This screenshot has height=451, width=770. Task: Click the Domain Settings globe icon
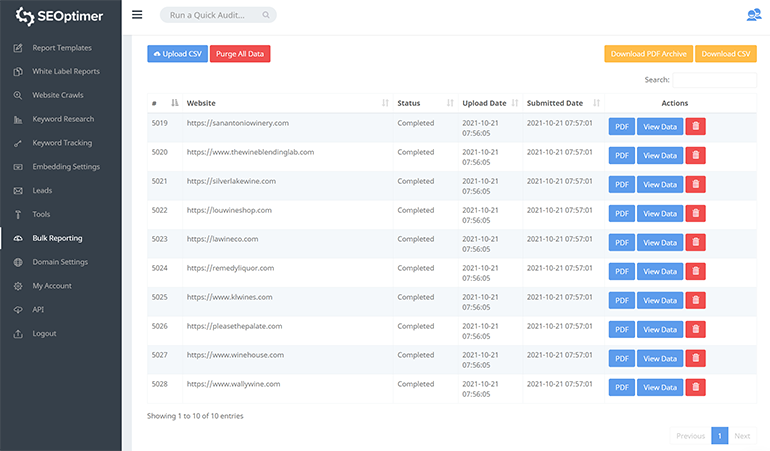click(18, 262)
